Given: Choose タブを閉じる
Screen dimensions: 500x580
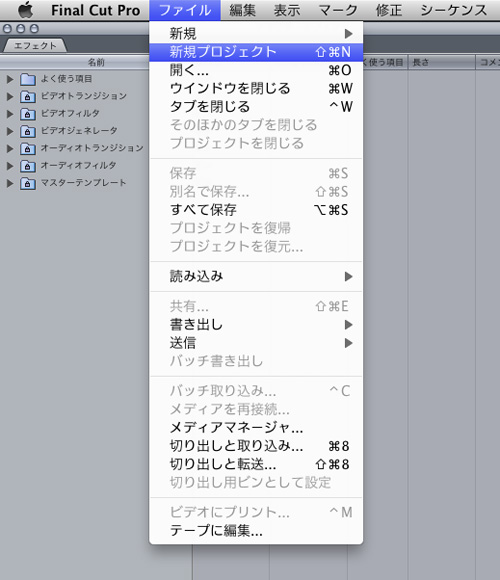Looking at the screenshot, I should click(x=256, y=107).
